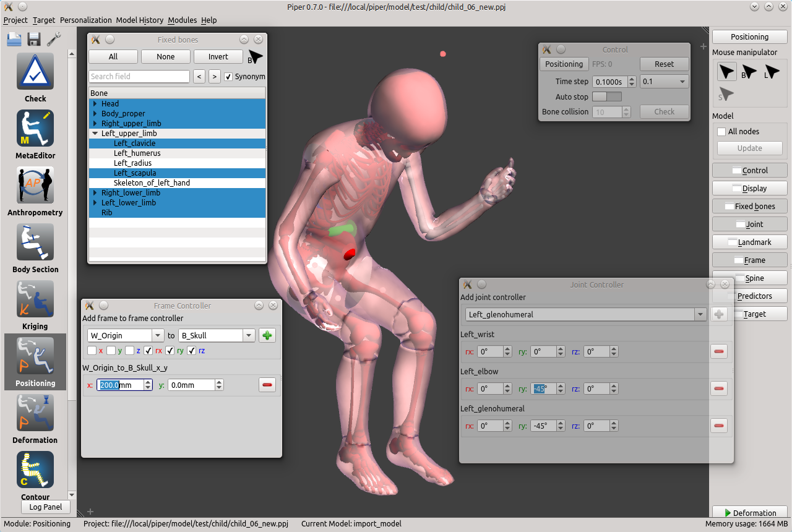This screenshot has width=792, height=532.
Task: Open the Modules menu
Action: (x=182, y=20)
